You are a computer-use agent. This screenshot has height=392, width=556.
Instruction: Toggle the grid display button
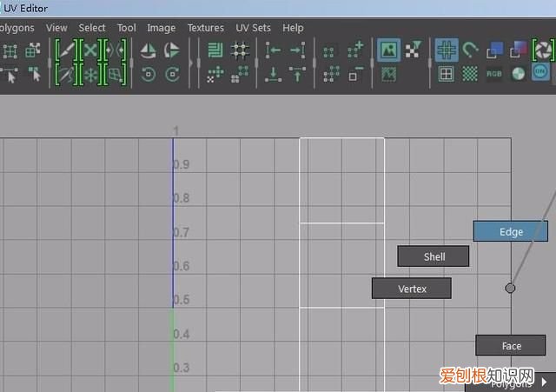(447, 50)
